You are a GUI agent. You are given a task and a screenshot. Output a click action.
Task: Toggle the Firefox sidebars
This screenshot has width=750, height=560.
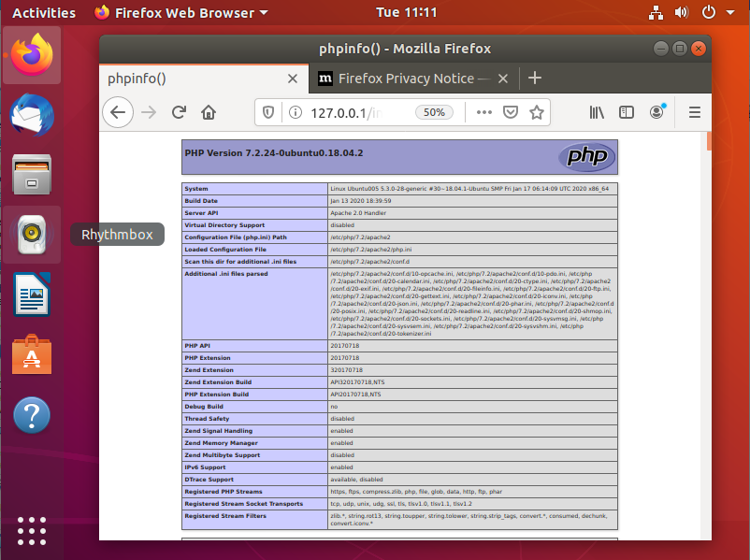coord(627,112)
